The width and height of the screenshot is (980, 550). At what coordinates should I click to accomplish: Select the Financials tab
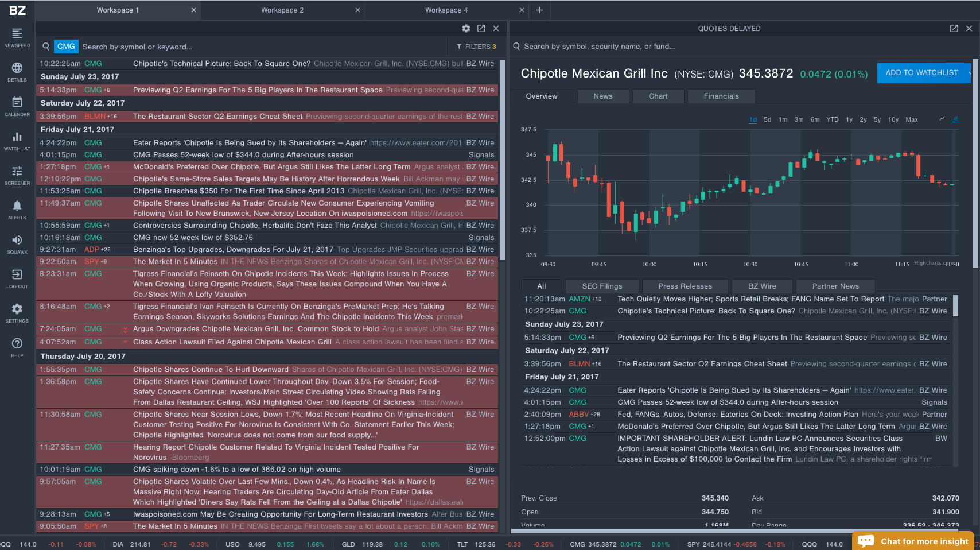click(721, 96)
